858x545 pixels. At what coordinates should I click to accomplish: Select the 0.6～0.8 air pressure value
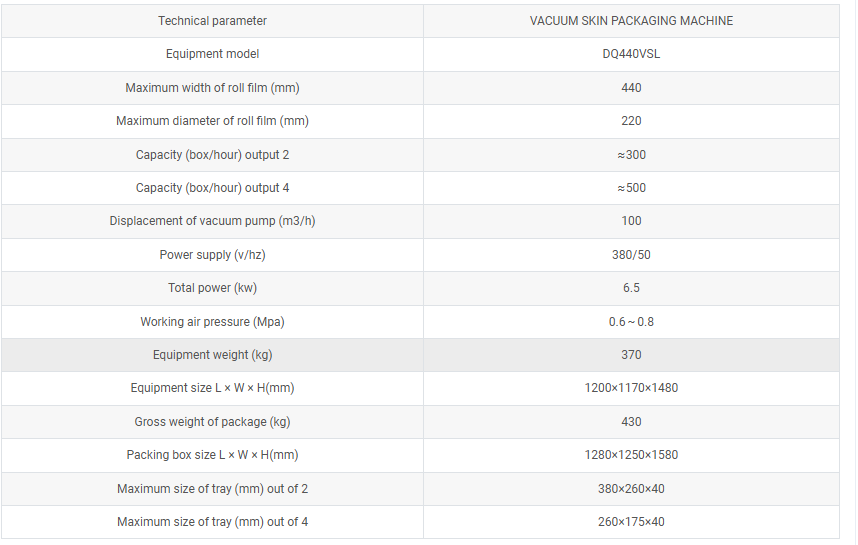[631, 322]
